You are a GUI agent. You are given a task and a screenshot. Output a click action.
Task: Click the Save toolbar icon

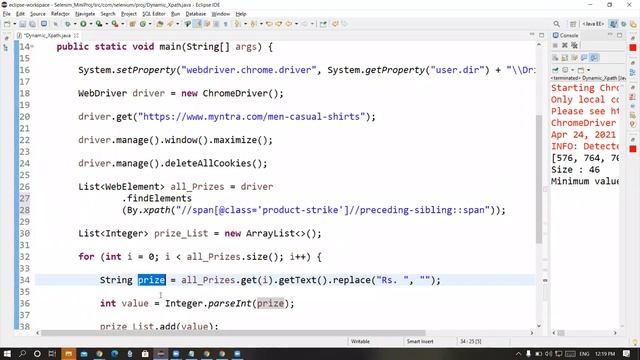[x=23, y=24]
